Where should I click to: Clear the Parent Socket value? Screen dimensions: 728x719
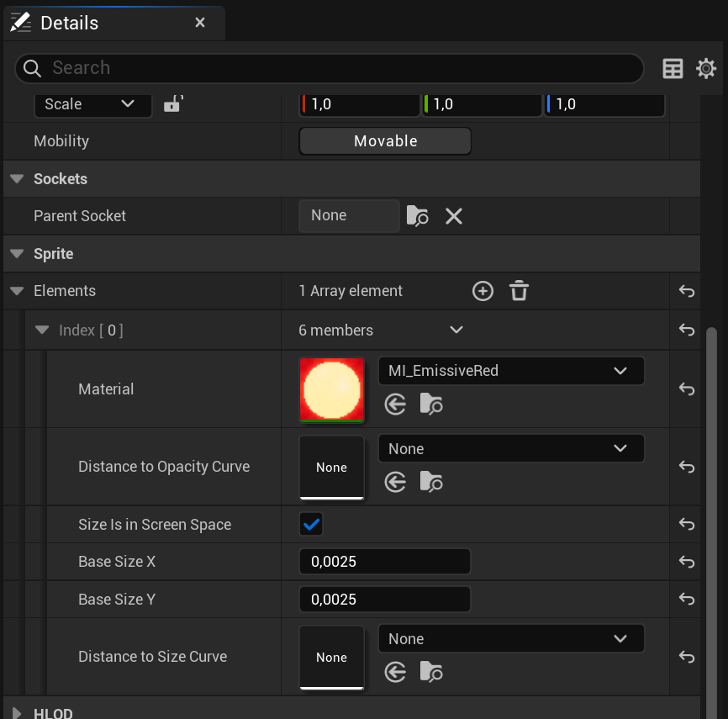[x=454, y=216]
